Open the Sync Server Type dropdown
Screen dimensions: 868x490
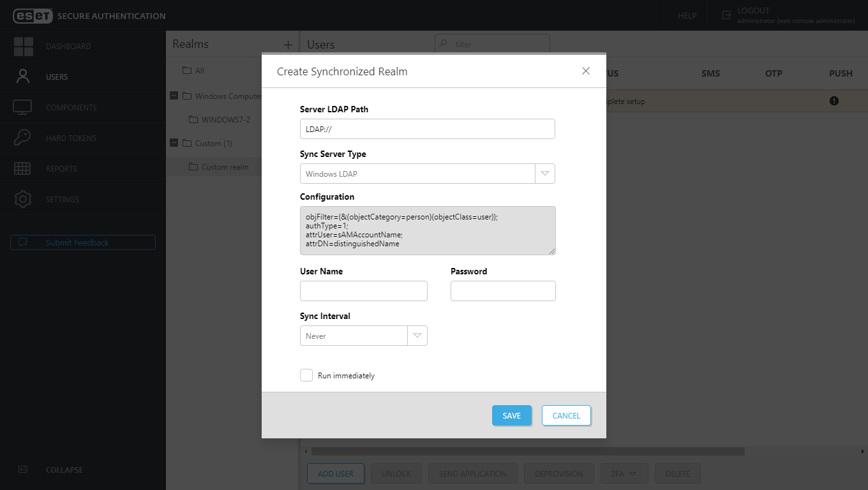544,174
